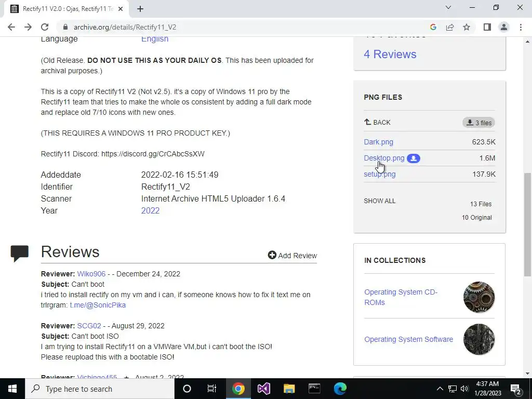Close the Rectify11 V2.0 tab
This screenshot has height=399, width=532.
point(121,9)
